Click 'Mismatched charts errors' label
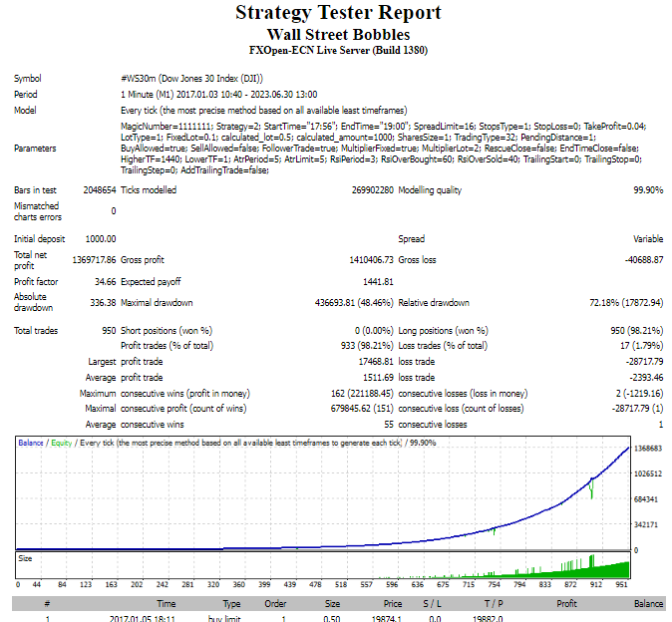 coord(37,211)
